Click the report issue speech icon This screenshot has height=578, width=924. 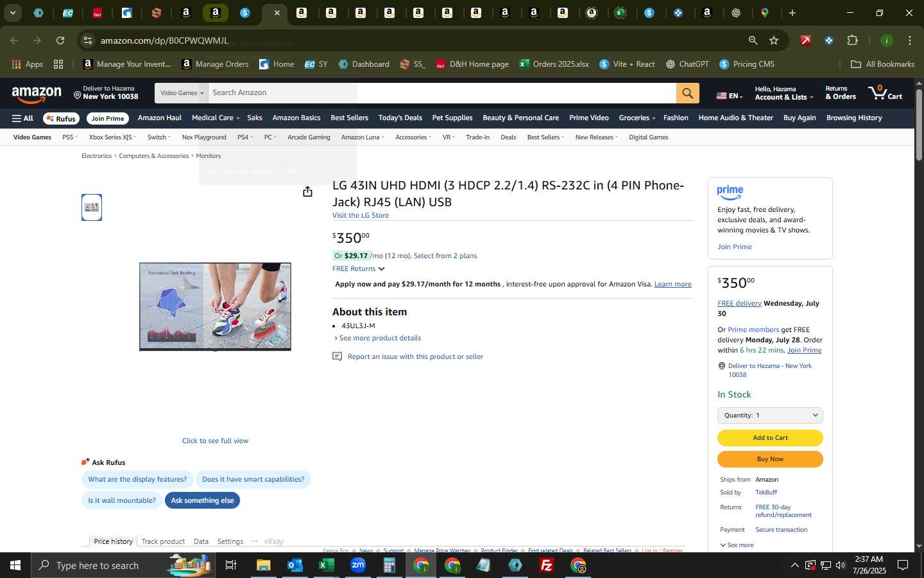[337, 356]
